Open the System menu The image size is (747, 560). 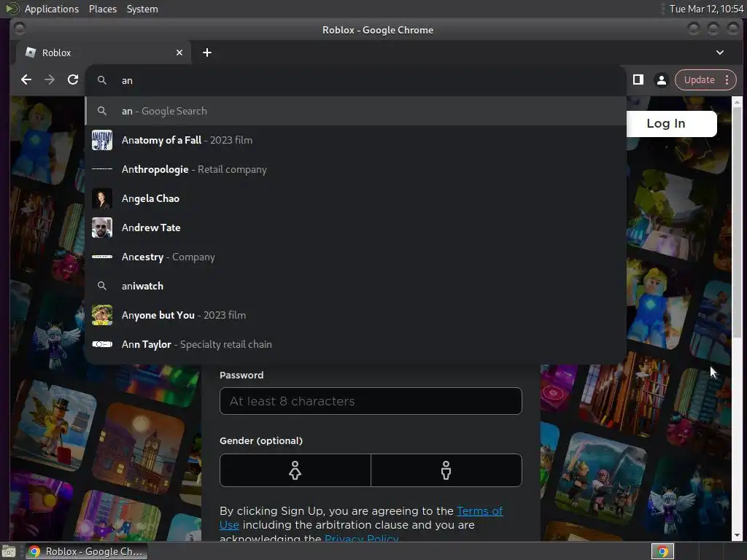(x=142, y=9)
